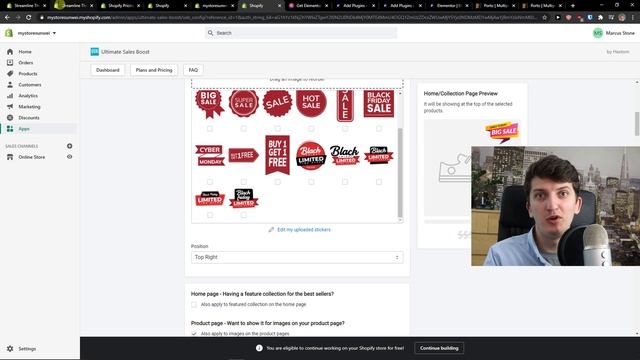Open Online Store sales channel
This screenshot has height=360, width=640.
coord(31,157)
